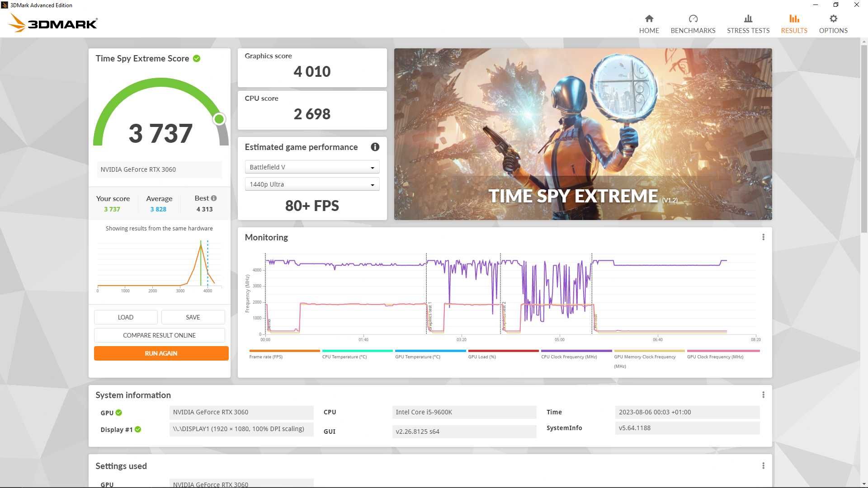
Task: Click the Graphics score 4 010 value
Action: [312, 71]
